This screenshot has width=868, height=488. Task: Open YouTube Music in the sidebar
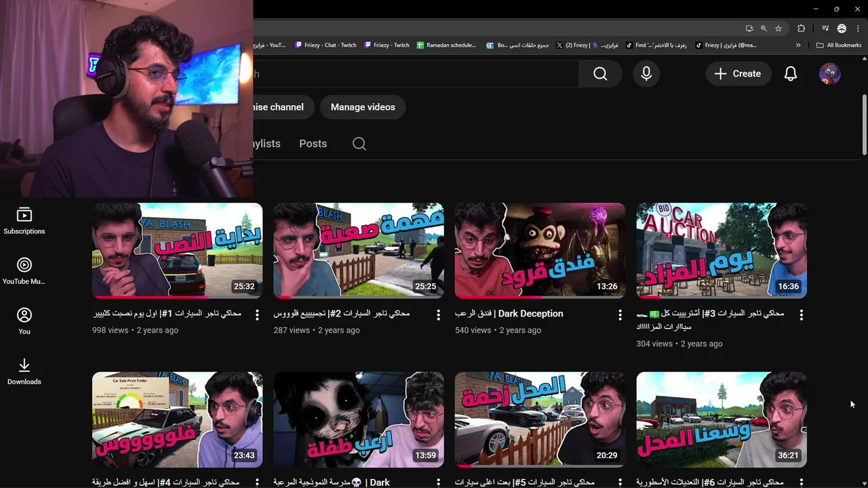[24, 272]
